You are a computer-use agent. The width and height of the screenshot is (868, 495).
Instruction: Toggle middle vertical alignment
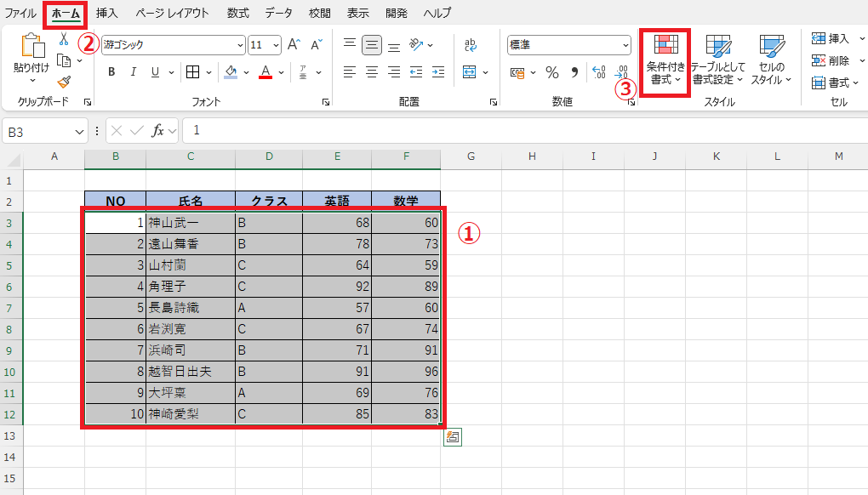[x=372, y=45]
